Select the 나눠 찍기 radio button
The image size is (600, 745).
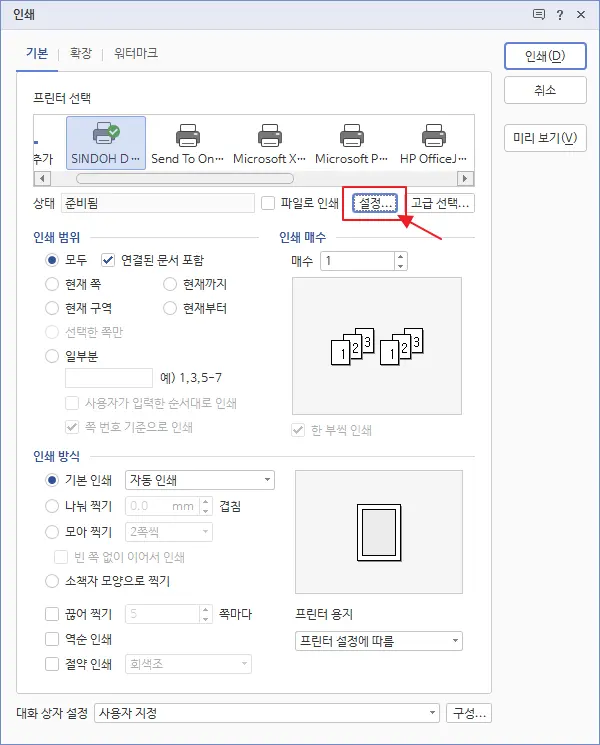click(52, 506)
